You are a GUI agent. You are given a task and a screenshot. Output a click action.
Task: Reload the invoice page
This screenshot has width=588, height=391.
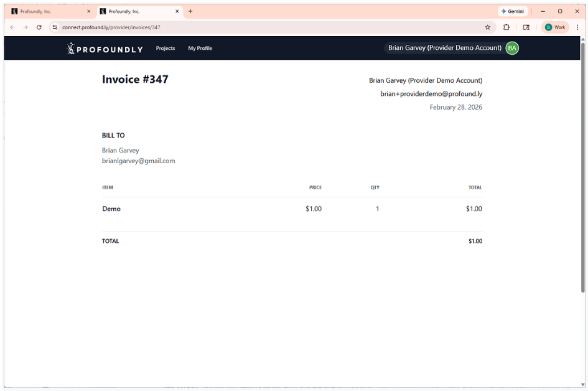(39, 27)
